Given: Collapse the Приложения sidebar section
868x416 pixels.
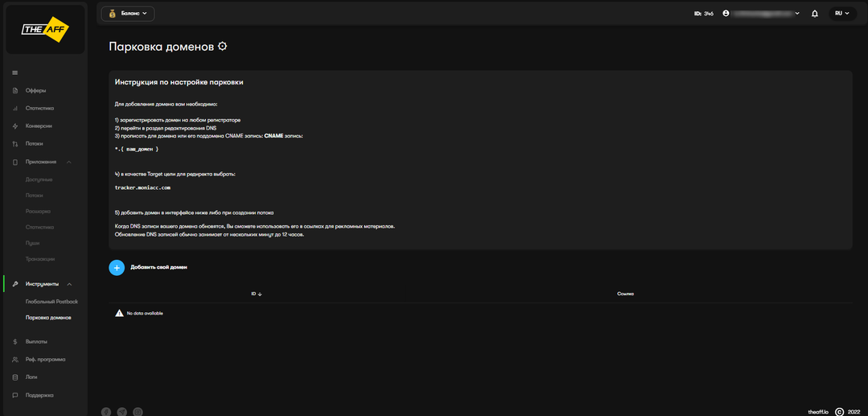Looking at the screenshot, I should tap(69, 162).
